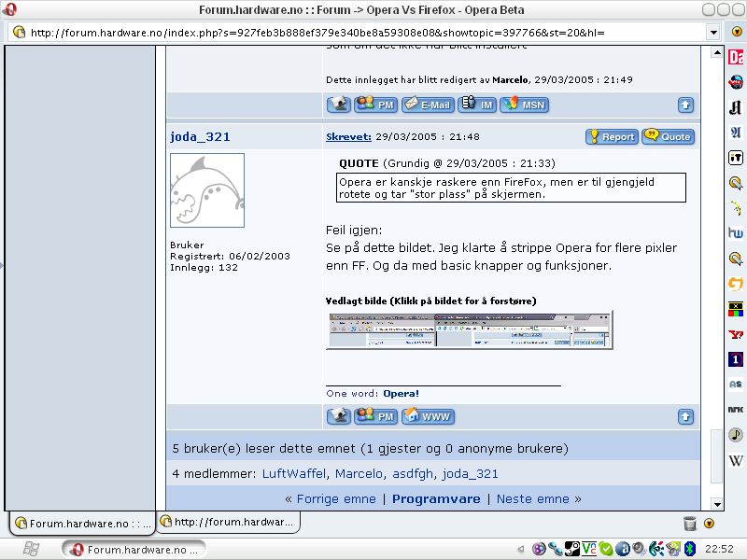Open the red Yahoo bookmark icon
The image size is (747, 560).
click(x=736, y=334)
